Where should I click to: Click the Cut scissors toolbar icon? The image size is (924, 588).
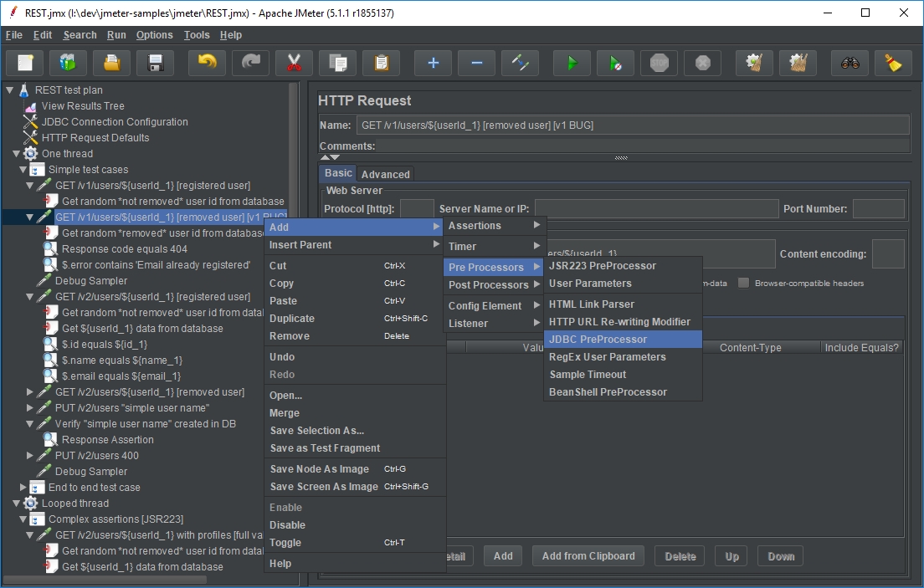pyautogui.click(x=294, y=63)
